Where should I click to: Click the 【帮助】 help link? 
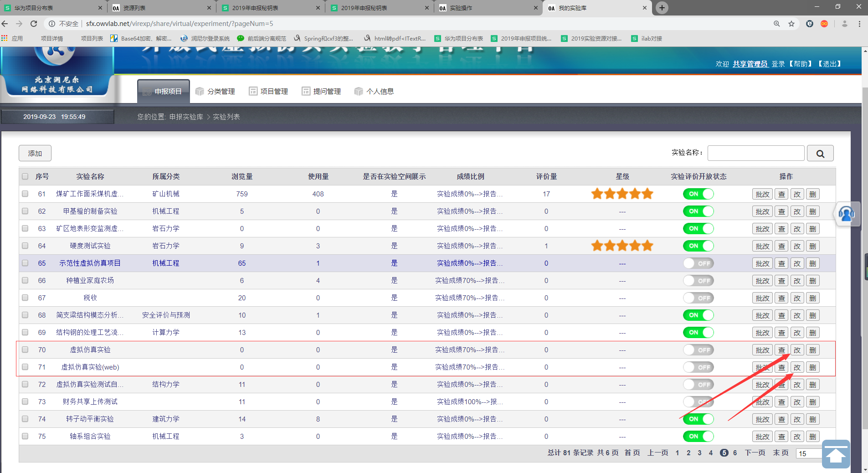pyautogui.click(x=800, y=64)
